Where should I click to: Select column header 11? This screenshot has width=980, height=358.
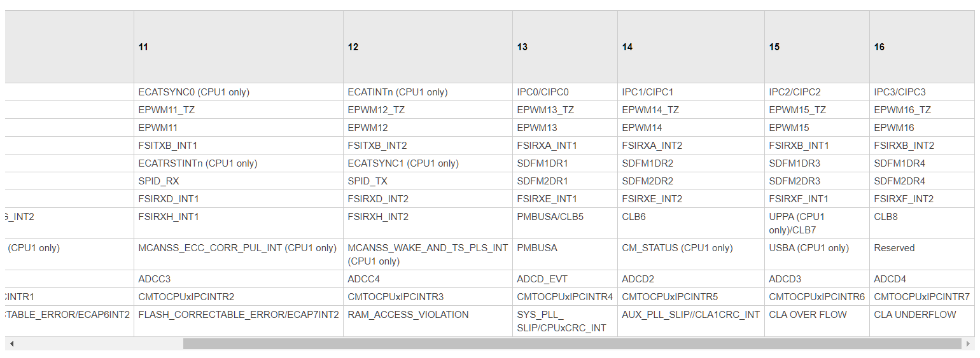pos(239,47)
